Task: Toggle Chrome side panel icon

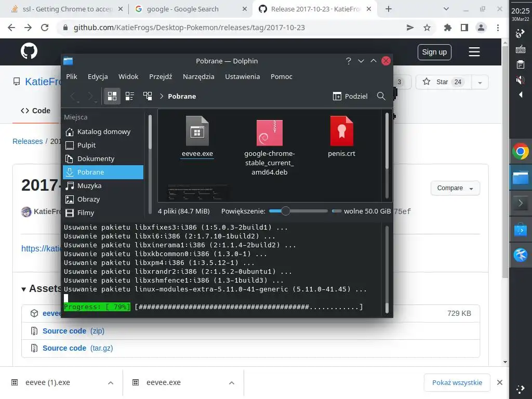Action: click(x=464, y=28)
